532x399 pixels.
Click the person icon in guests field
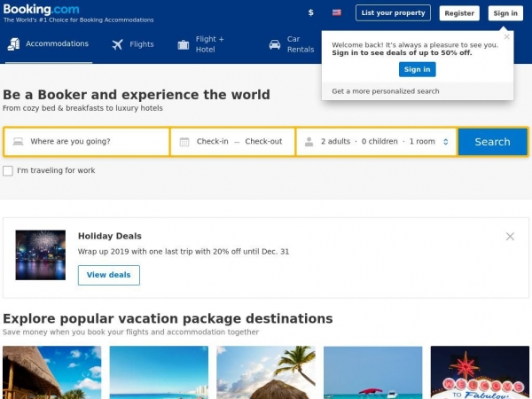tap(309, 142)
